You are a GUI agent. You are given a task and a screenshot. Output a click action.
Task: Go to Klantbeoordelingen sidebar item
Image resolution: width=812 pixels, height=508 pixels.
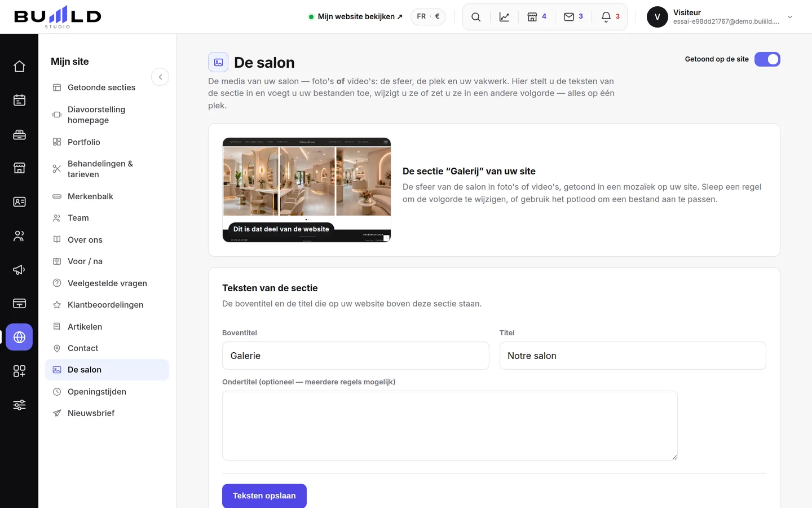pos(107,305)
